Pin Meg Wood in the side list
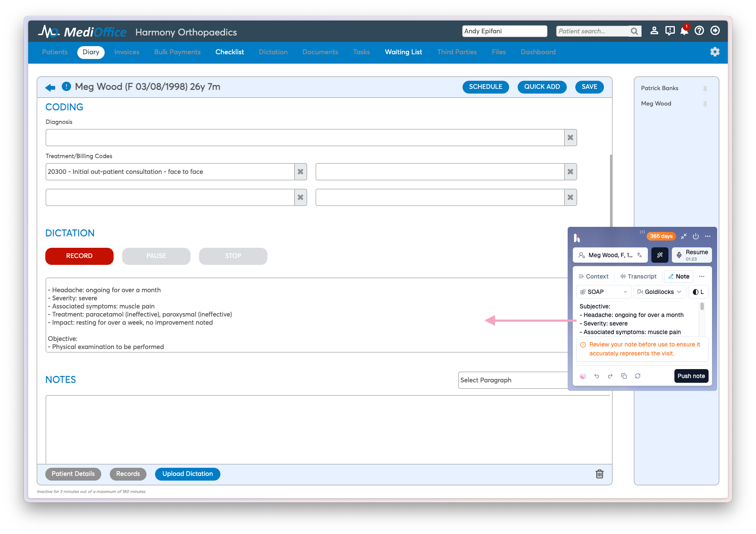Image resolution: width=756 pixels, height=534 pixels. click(x=705, y=104)
